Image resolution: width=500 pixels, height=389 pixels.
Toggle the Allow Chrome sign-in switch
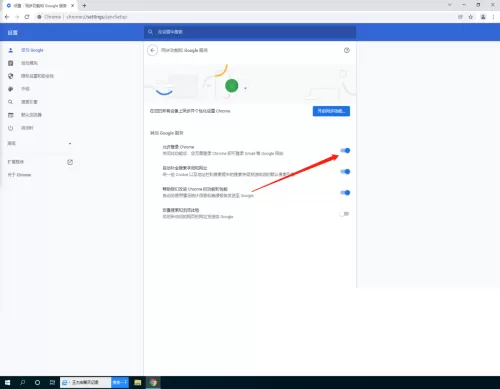tap(345, 151)
